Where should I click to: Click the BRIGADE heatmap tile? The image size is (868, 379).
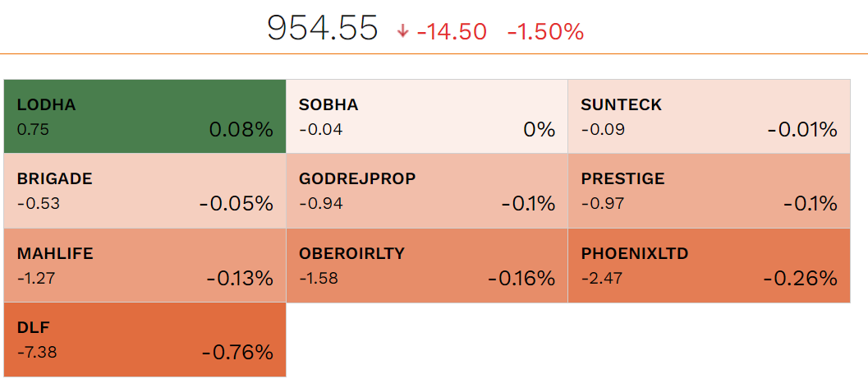coord(145,191)
